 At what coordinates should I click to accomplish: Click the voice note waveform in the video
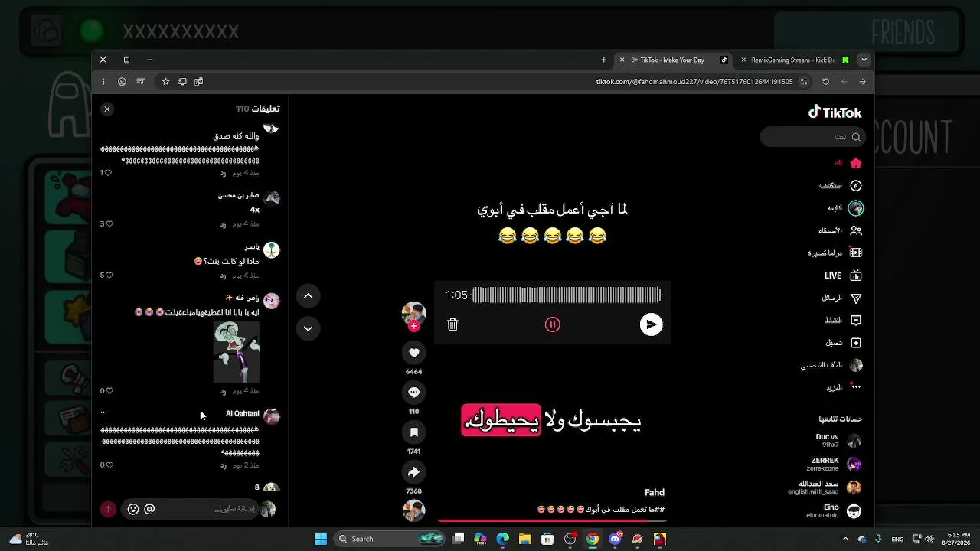click(x=567, y=295)
